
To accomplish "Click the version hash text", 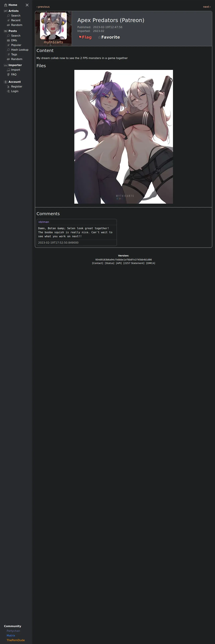I will click(124, 260).
